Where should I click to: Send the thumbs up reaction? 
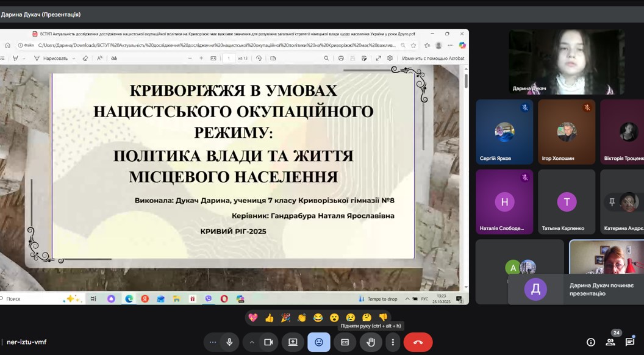[269, 318]
